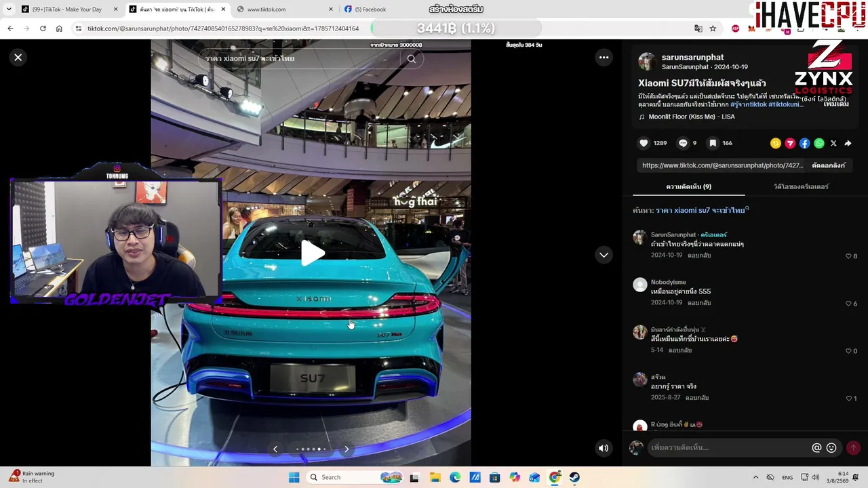The image size is (868, 488).
Task: Show hidden system tray icons
Action: click(755, 477)
